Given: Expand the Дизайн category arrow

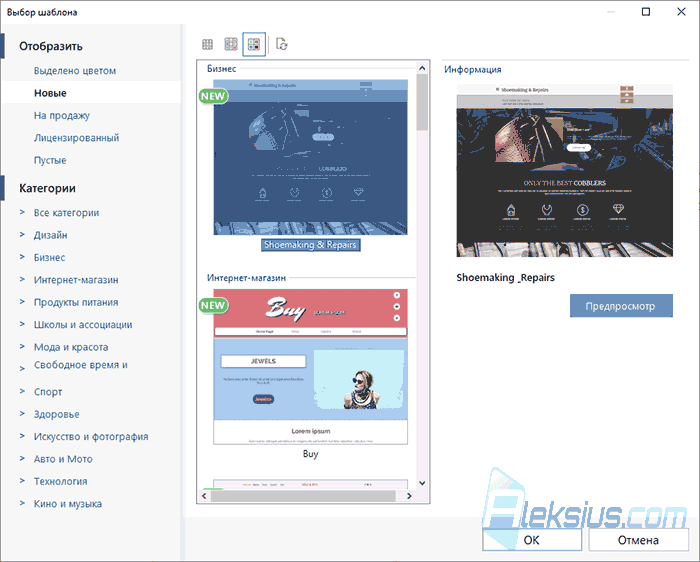Looking at the screenshot, I should tap(22, 234).
